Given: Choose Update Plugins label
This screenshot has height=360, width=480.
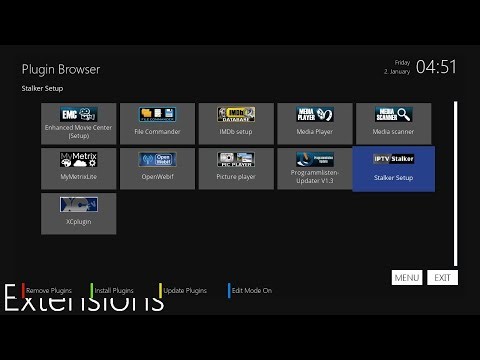Looking at the screenshot, I should (x=185, y=291).
